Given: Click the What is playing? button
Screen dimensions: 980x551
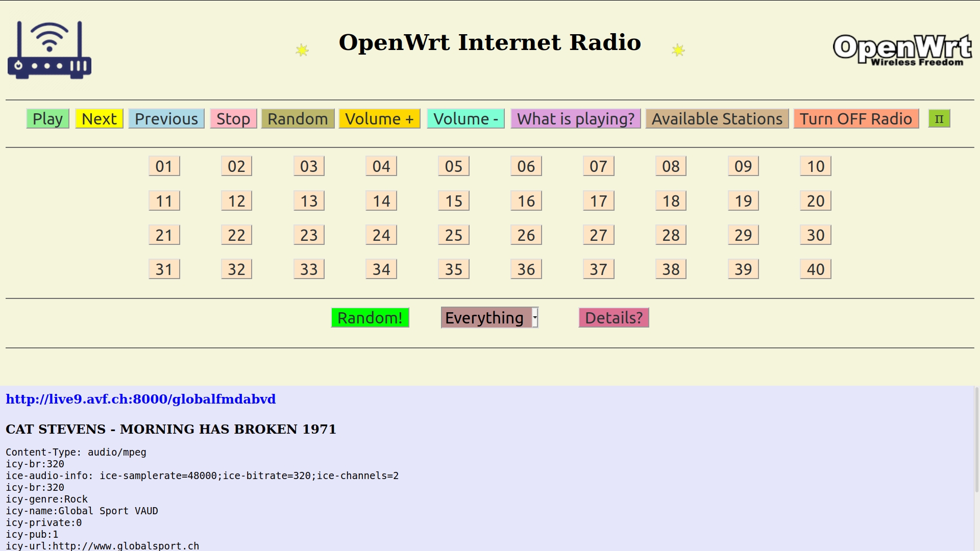Looking at the screenshot, I should point(575,119).
